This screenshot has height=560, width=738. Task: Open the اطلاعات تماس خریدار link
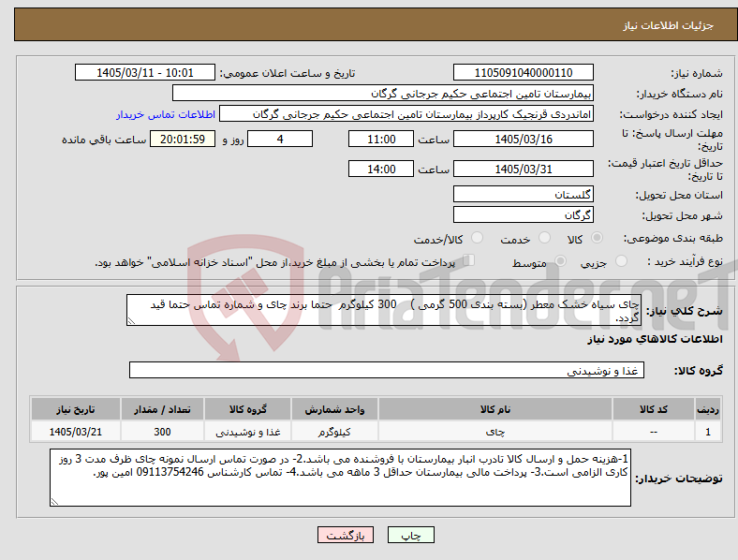pos(166,114)
